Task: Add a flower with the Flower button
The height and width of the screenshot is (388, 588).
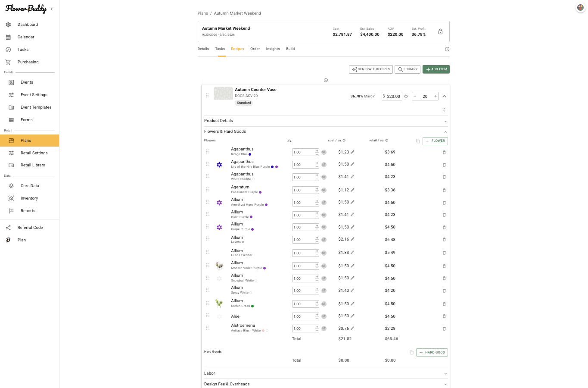Action: [435, 141]
